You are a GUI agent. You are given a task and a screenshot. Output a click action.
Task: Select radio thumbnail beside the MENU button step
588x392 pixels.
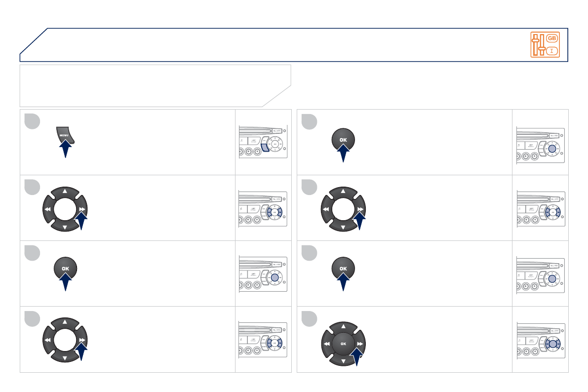(x=263, y=142)
